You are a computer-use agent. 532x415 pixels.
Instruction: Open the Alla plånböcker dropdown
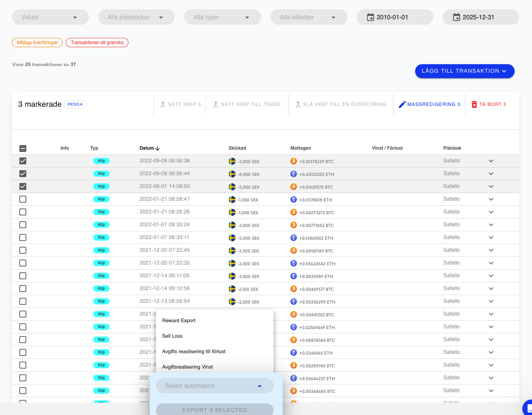click(137, 17)
